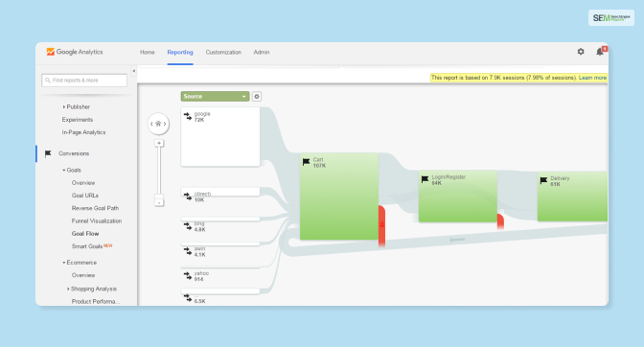Click the Learn more link
This screenshot has height=347, width=644.
pos(592,78)
